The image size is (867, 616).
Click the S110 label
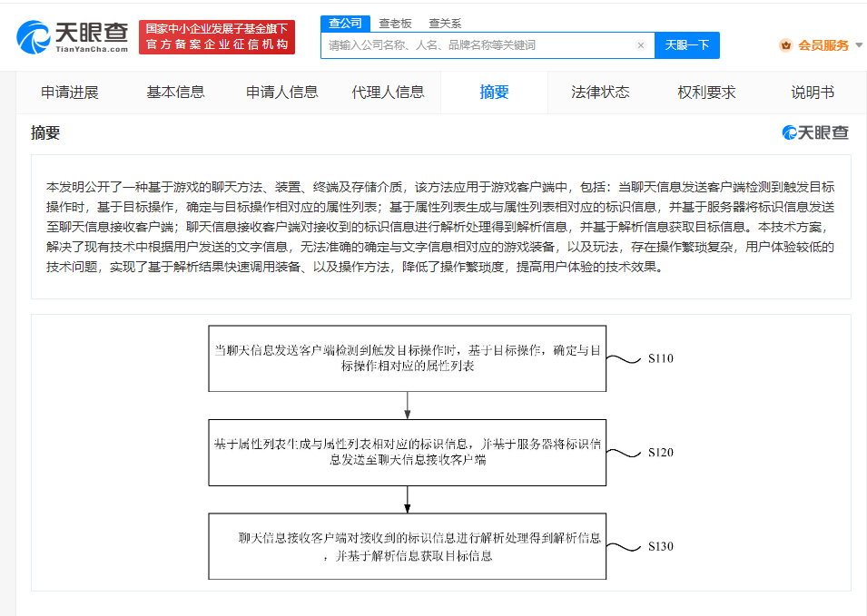click(661, 358)
